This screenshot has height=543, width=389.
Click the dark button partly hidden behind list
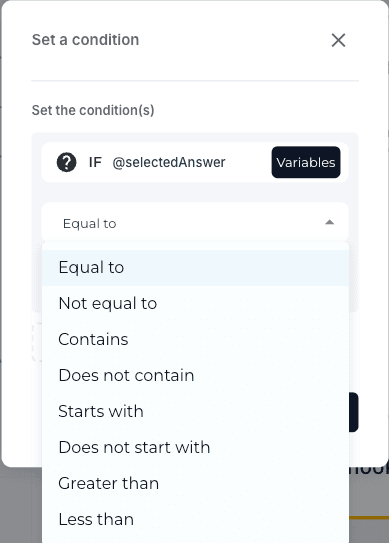click(354, 412)
